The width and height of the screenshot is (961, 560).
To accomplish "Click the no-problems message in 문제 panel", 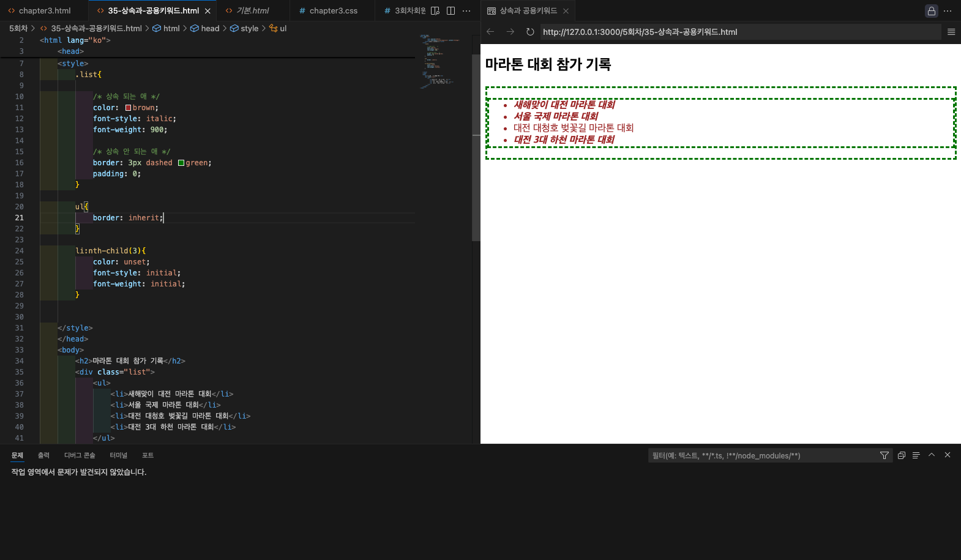I will pyautogui.click(x=79, y=472).
